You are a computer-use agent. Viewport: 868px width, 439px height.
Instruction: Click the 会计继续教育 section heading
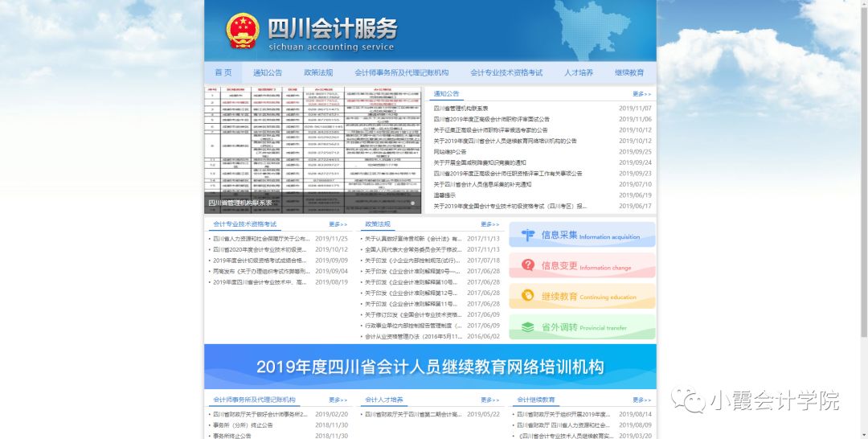535,400
